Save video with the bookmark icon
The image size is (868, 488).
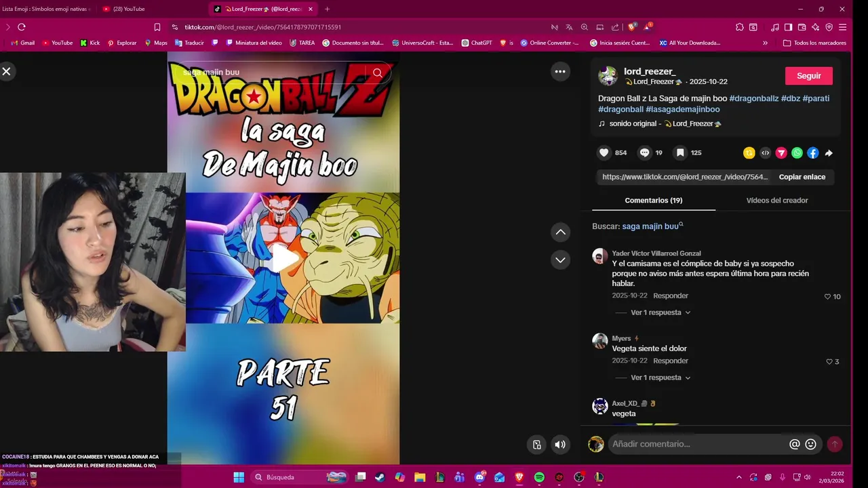tap(679, 153)
